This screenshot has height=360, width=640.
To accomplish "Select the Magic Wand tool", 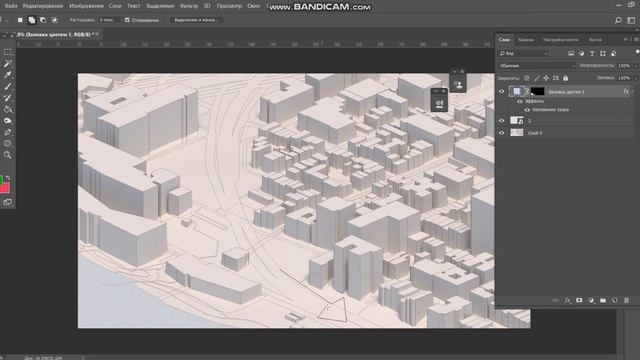I will tap(7, 64).
